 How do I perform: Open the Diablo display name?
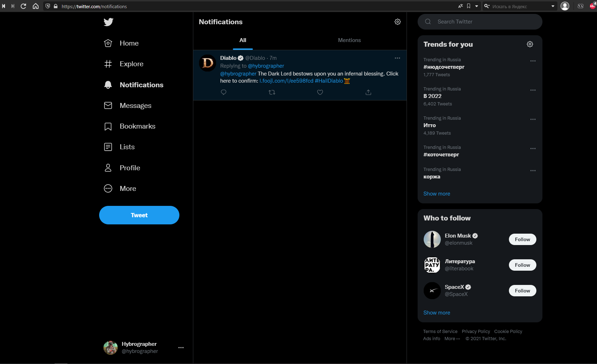(x=228, y=58)
